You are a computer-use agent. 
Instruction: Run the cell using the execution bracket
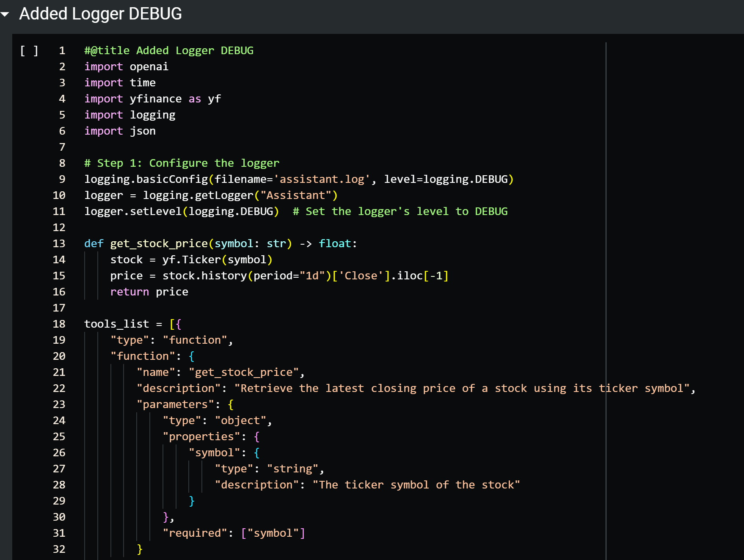click(x=29, y=50)
